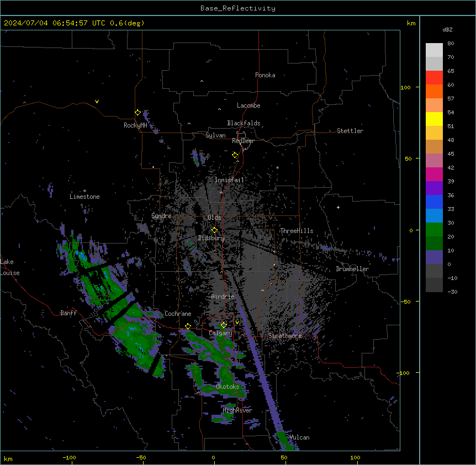Click the yellow V marker northwest of RockyMH

(x=97, y=102)
